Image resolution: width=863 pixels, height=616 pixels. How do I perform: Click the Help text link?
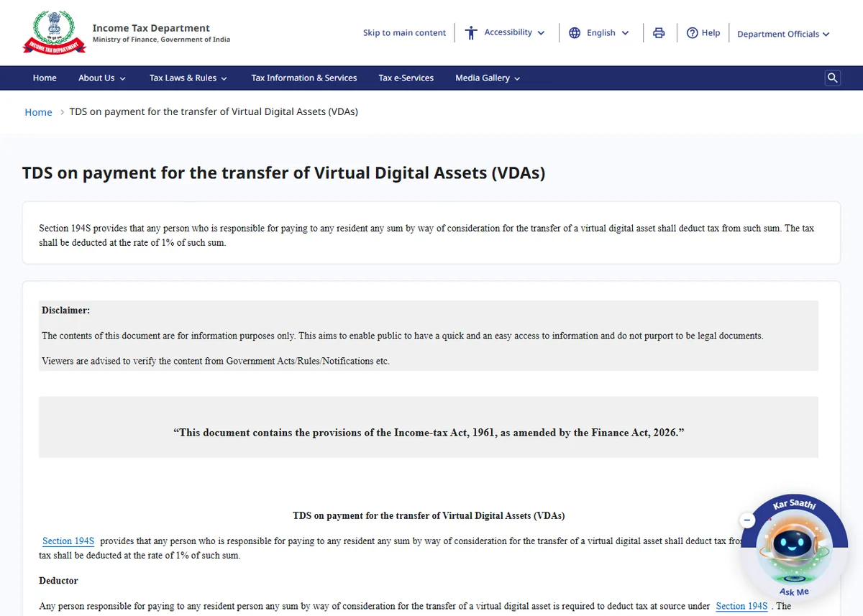click(x=711, y=32)
